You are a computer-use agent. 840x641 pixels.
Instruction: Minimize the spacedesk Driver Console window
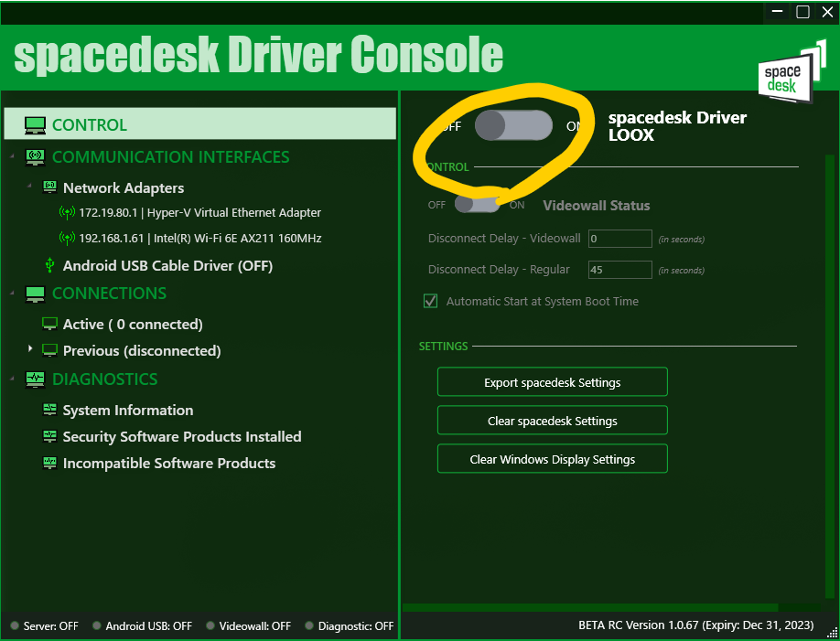(x=778, y=12)
